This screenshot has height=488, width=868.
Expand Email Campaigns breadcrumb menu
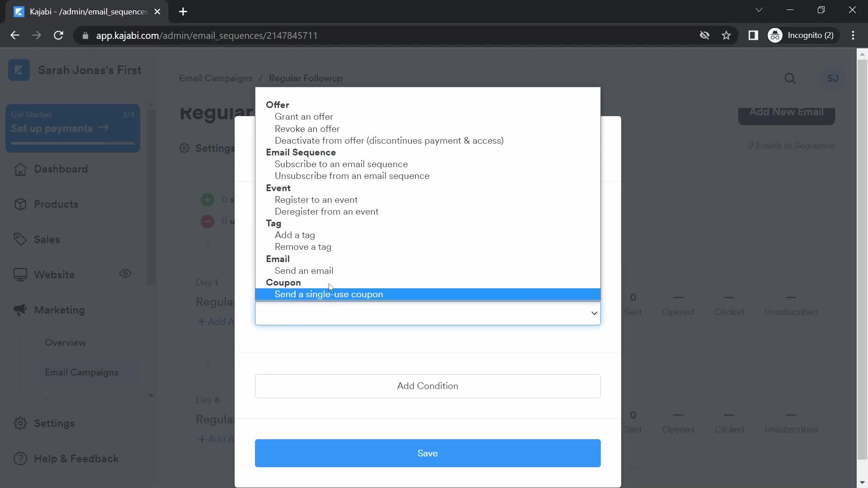tap(217, 79)
